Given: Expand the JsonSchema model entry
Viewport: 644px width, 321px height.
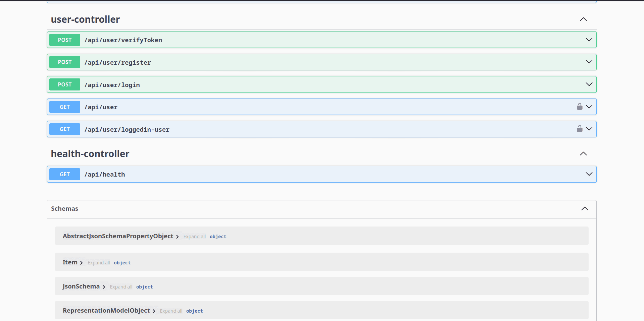Looking at the screenshot, I should pyautogui.click(x=81, y=286).
